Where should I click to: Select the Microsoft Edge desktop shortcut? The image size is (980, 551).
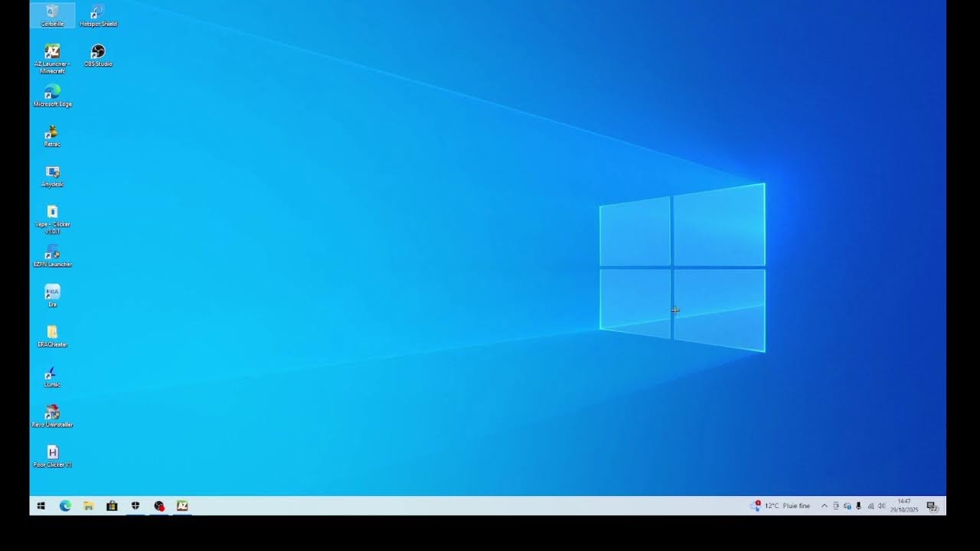(52, 96)
